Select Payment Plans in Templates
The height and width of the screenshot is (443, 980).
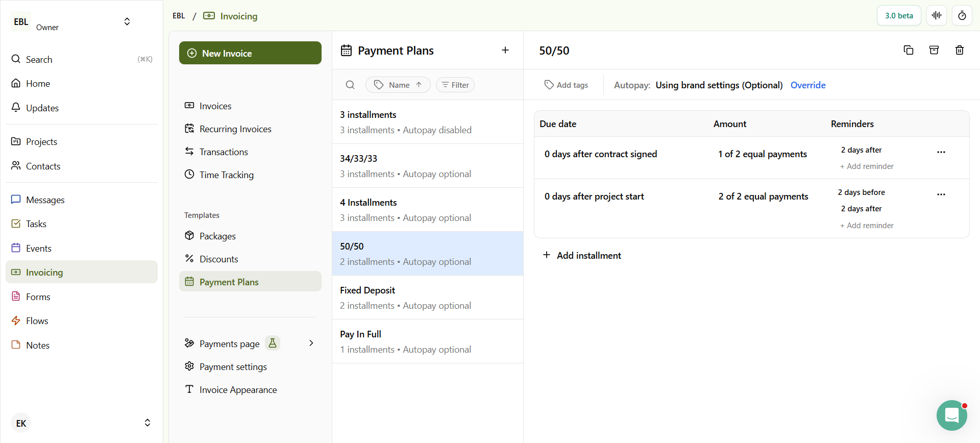(250, 282)
